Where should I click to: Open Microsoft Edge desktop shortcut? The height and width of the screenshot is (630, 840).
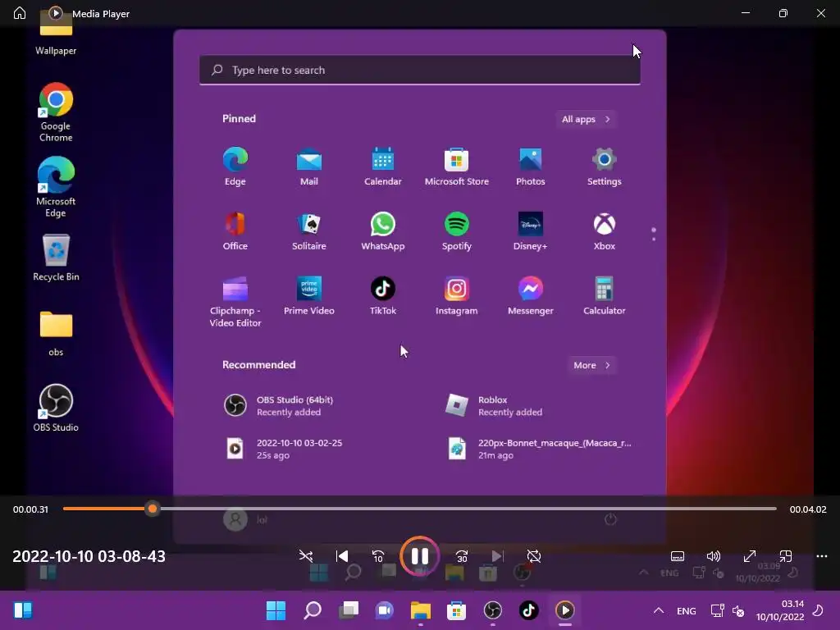pos(56,186)
